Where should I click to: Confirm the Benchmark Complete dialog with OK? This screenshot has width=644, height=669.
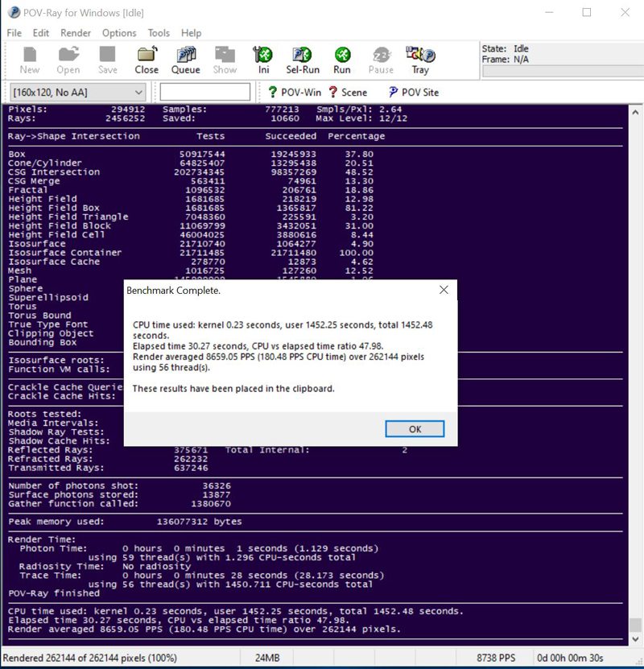(415, 429)
